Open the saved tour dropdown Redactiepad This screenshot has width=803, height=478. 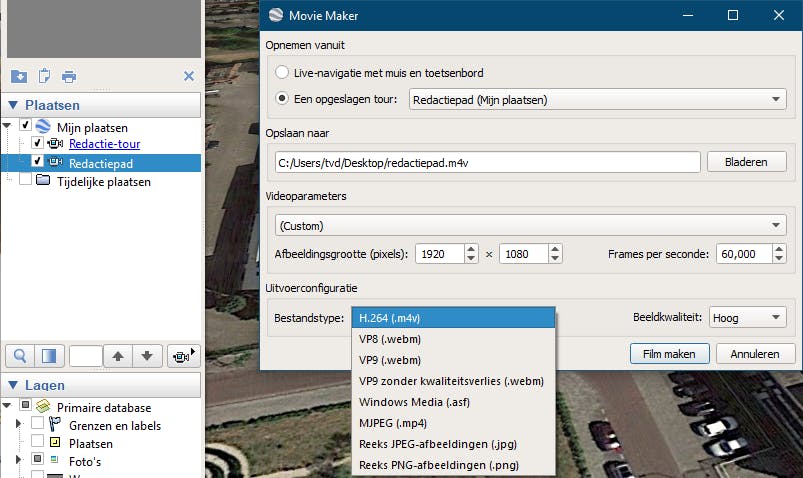598,99
